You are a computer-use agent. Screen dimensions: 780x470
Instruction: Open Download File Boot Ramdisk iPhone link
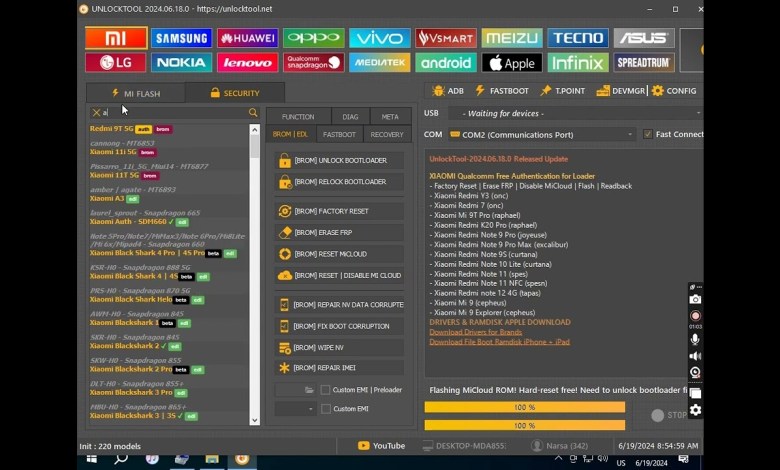coord(499,342)
